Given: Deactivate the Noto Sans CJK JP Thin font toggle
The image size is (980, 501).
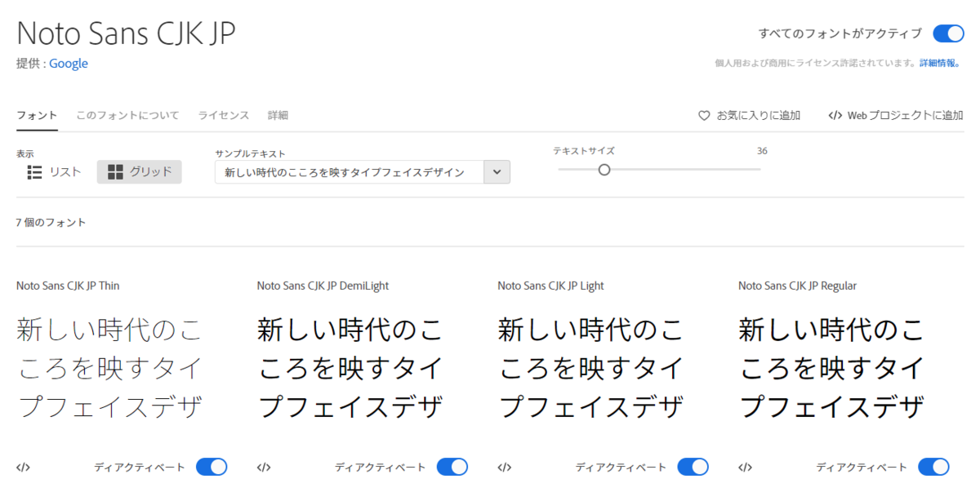Looking at the screenshot, I should point(212,467).
